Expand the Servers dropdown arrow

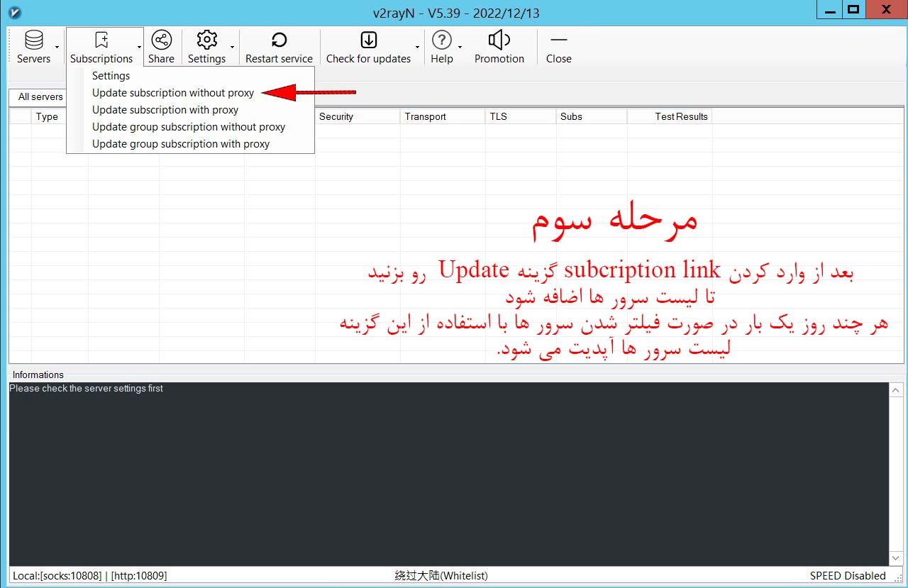pyautogui.click(x=57, y=48)
